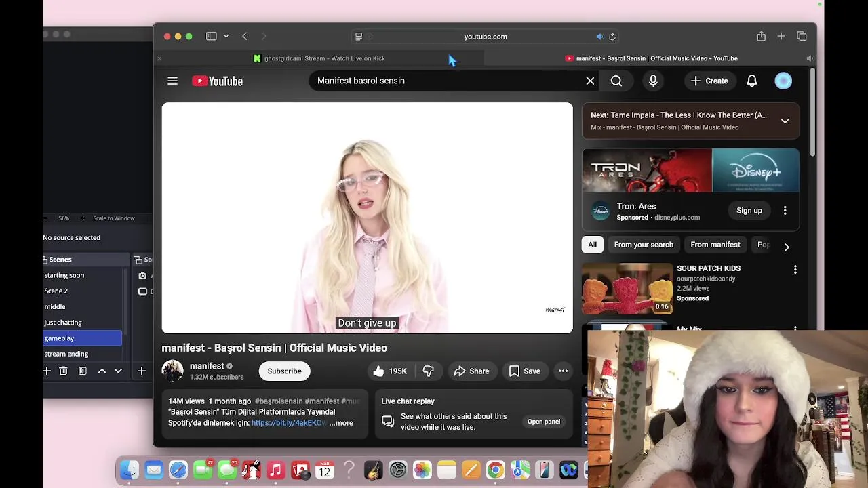This screenshot has height=488, width=868.
Task: Click Sign up for Disney+ ad
Action: click(749, 211)
